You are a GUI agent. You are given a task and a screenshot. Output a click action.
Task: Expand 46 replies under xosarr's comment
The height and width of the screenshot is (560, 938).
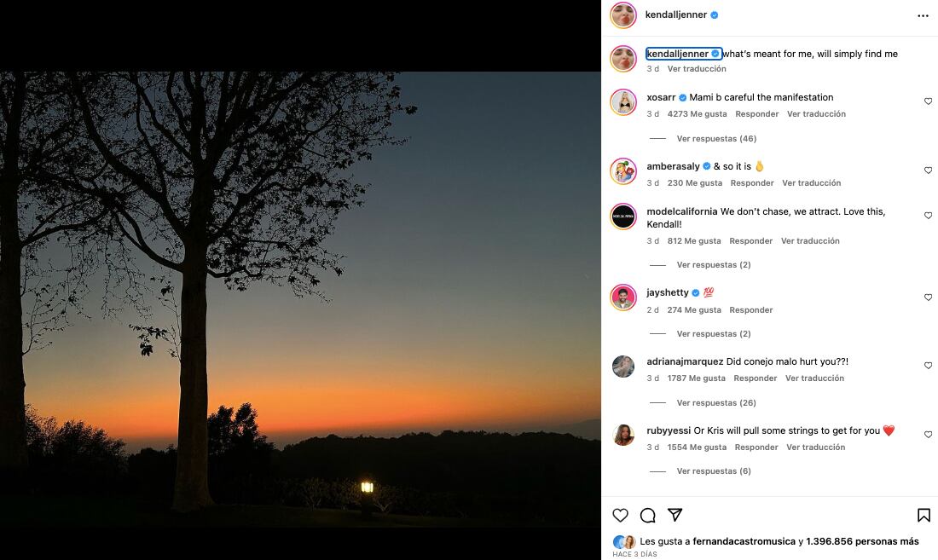coord(716,139)
